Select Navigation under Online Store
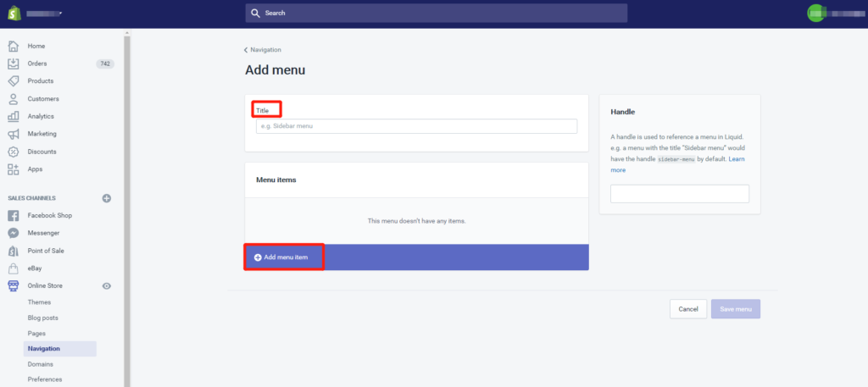The image size is (868, 387). (60, 349)
